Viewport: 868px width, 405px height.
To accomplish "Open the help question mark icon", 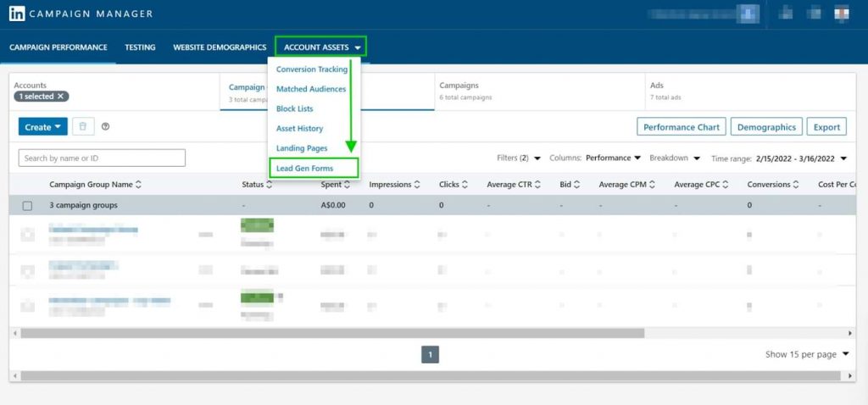I will point(106,127).
